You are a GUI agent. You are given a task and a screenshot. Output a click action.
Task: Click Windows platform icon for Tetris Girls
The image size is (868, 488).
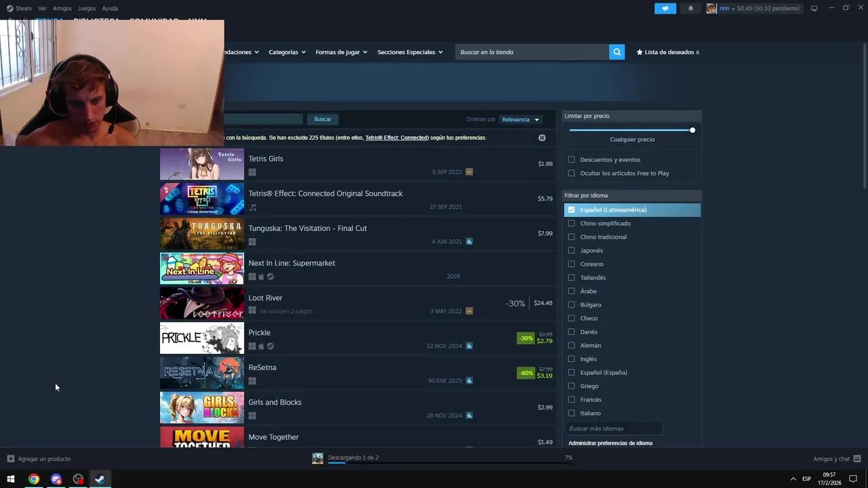pos(252,172)
